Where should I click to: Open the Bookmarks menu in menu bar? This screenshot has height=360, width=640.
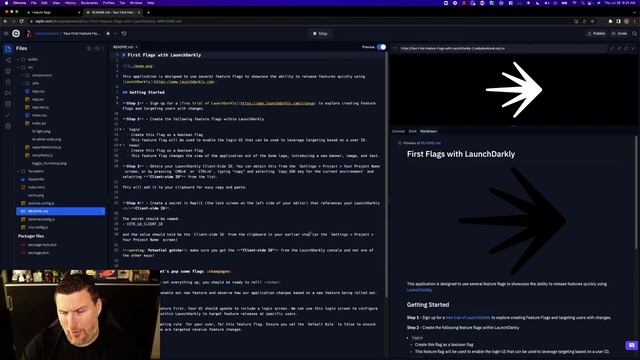pos(89,2)
